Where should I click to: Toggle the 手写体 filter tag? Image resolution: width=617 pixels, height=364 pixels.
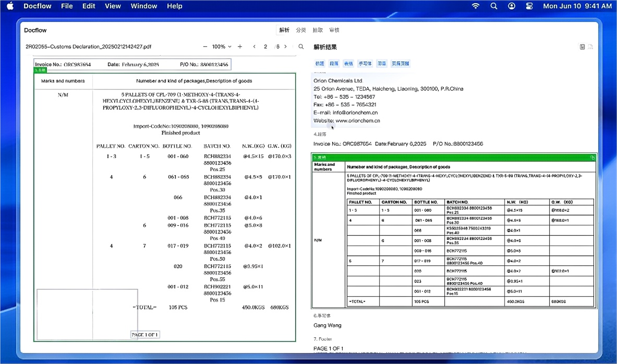(x=365, y=64)
